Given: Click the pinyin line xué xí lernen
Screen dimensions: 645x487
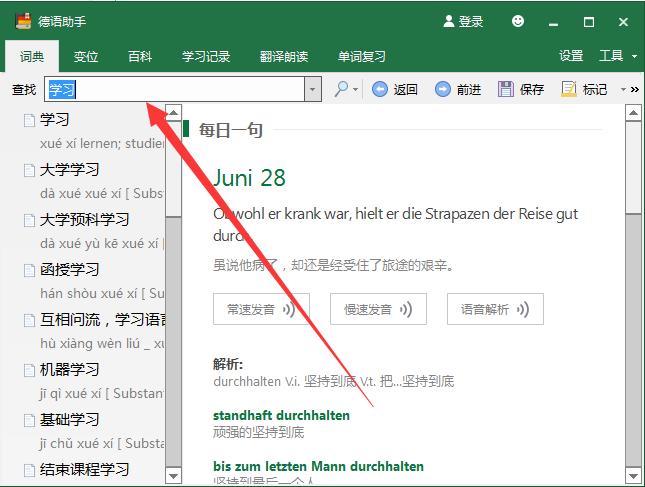Looking at the screenshot, I should pos(102,144).
